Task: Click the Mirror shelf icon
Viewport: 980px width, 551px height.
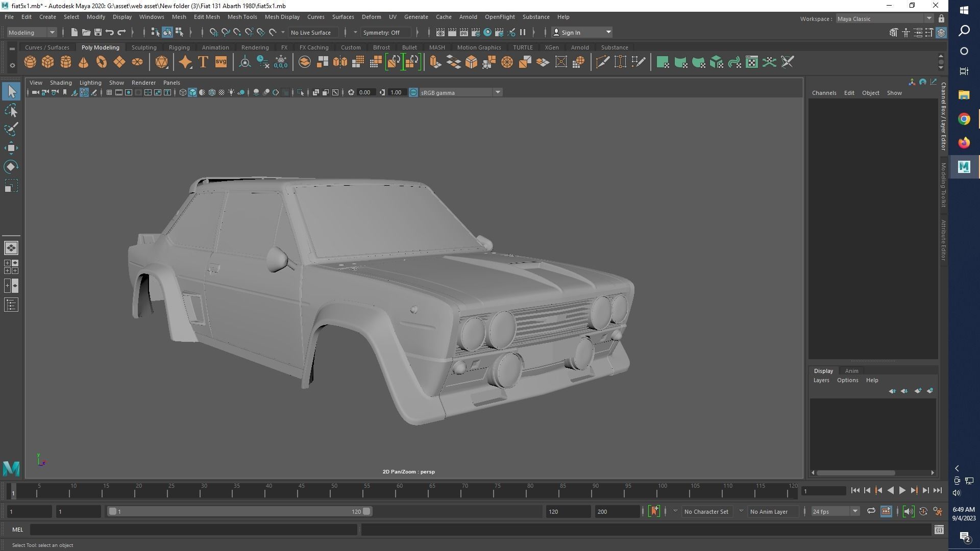Action: coord(340,62)
